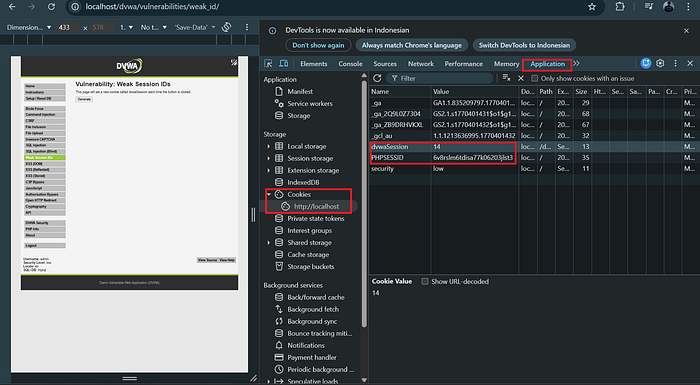Open the Save-Data dropdown

pyautogui.click(x=195, y=27)
